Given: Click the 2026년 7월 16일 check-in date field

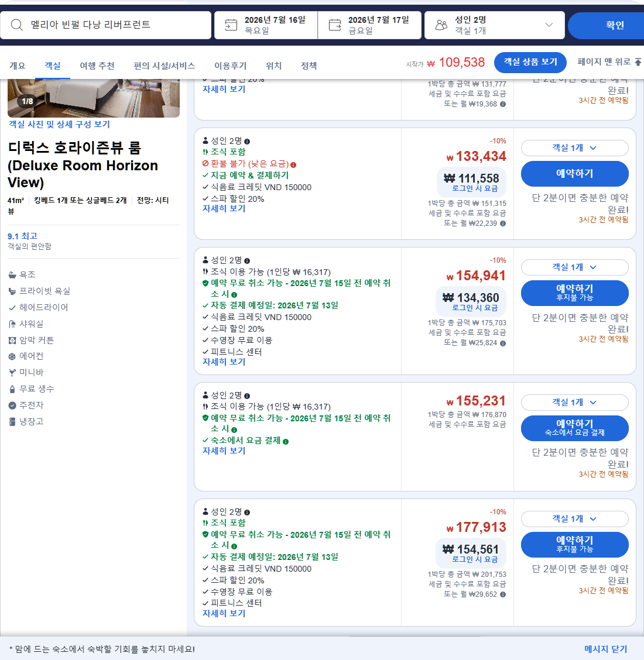Looking at the screenshot, I should 266,25.
